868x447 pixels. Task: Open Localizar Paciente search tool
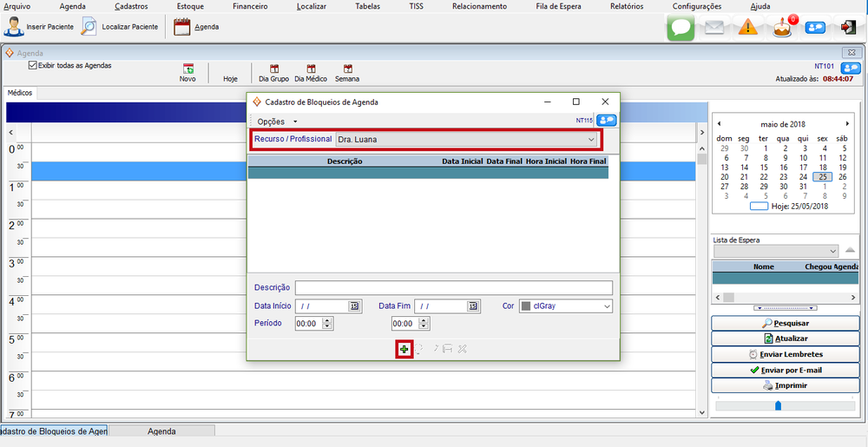tap(89, 26)
